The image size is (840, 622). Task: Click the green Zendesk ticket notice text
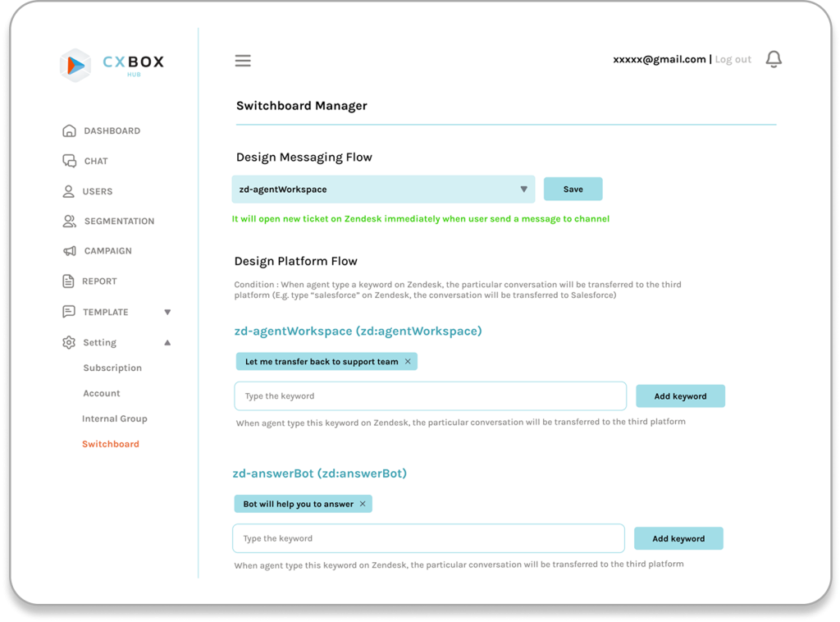pyautogui.click(x=421, y=218)
